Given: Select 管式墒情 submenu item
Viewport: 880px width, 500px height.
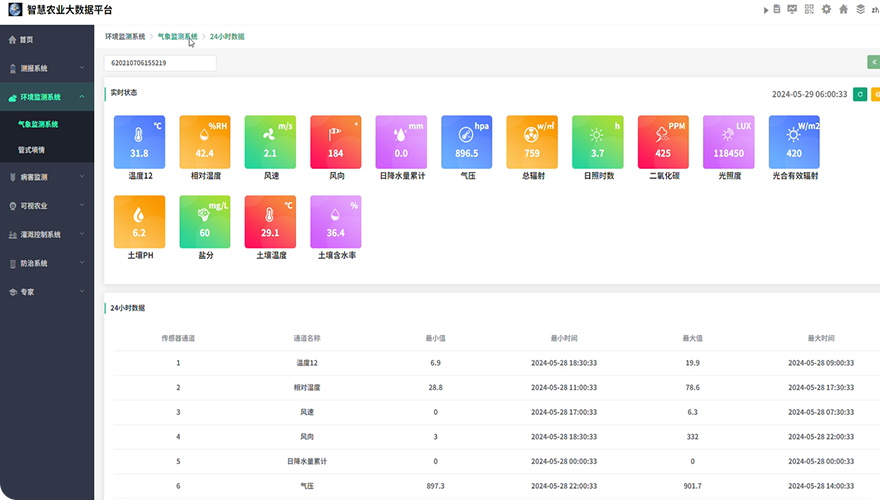Looking at the screenshot, I should pos(32,150).
